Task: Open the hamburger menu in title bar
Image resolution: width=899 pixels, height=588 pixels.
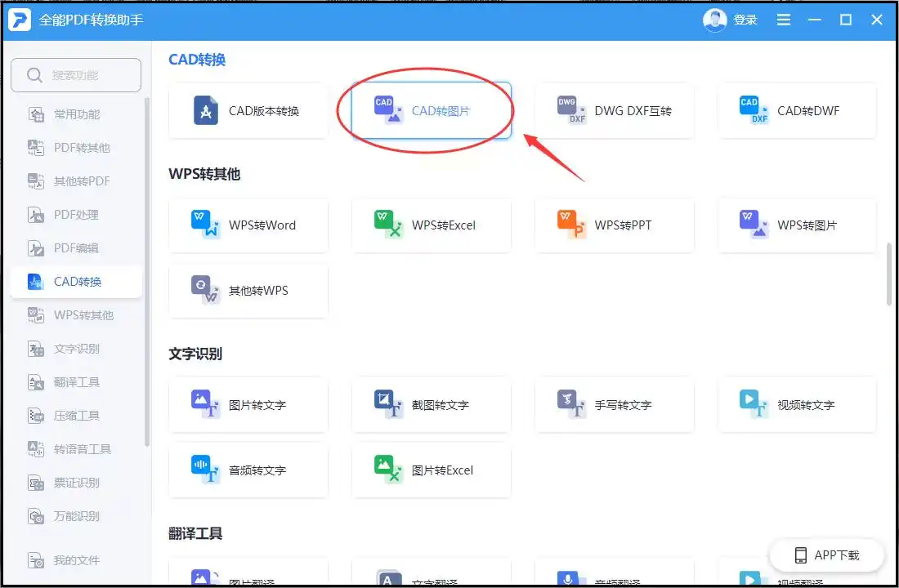Action: tap(783, 20)
